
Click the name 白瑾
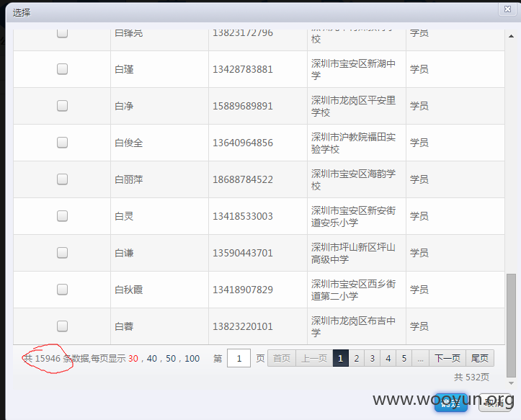point(124,69)
